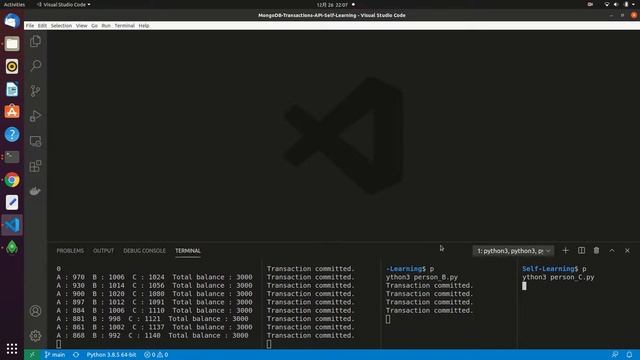This screenshot has width=640, height=360.
Task: Click terminal line with python3 person_B.py
Action: [422, 277]
